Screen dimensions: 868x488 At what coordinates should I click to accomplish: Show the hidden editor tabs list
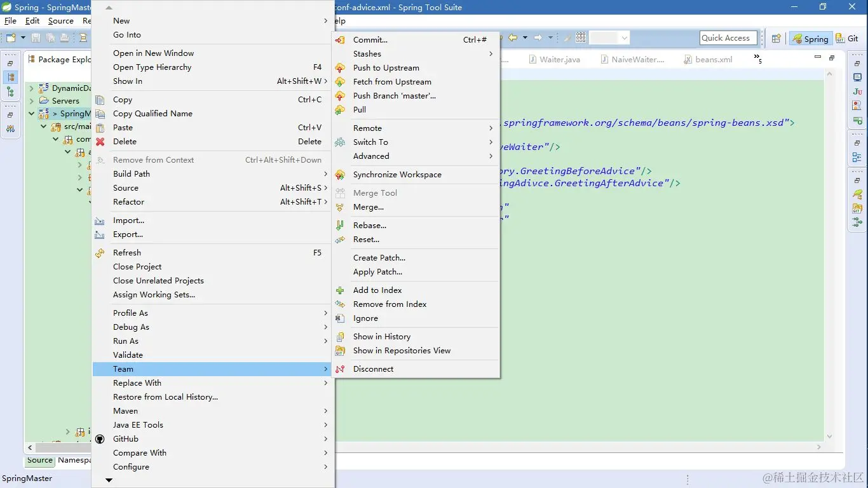point(757,58)
